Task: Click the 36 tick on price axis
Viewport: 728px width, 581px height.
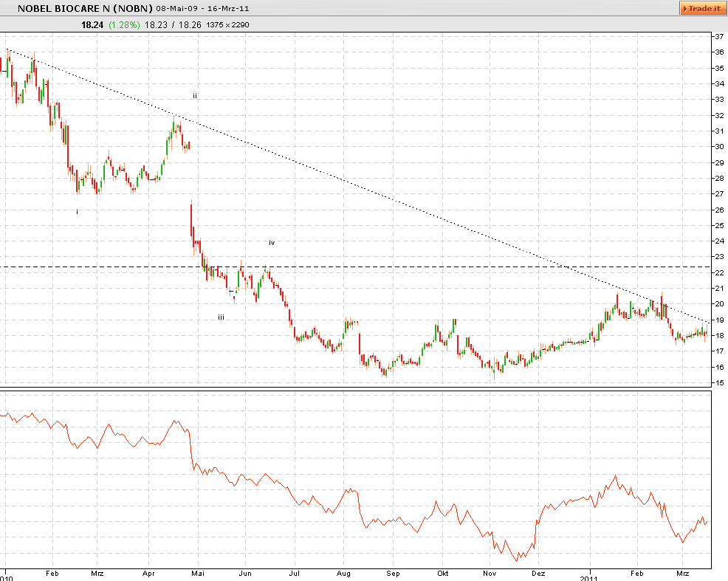Action: (719, 52)
